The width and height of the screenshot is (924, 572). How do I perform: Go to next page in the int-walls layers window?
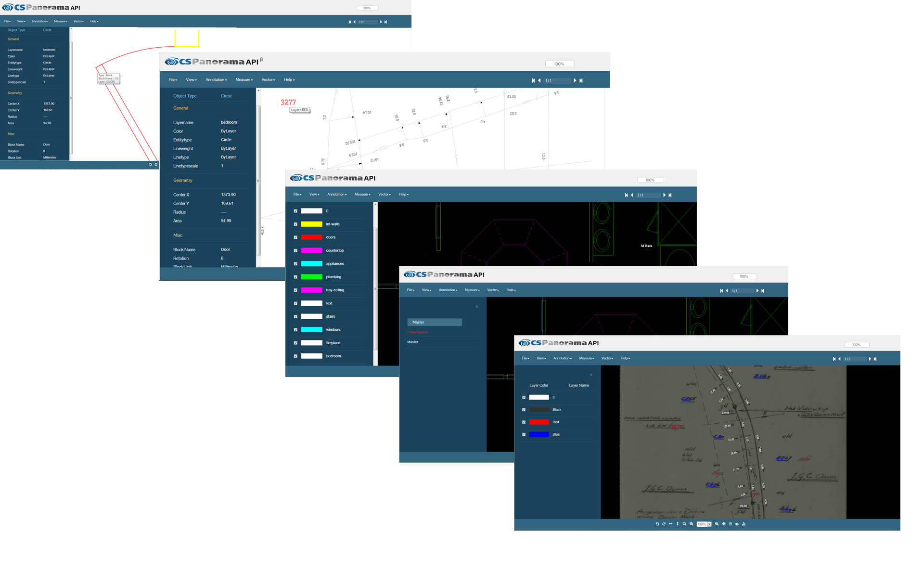click(665, 195)
